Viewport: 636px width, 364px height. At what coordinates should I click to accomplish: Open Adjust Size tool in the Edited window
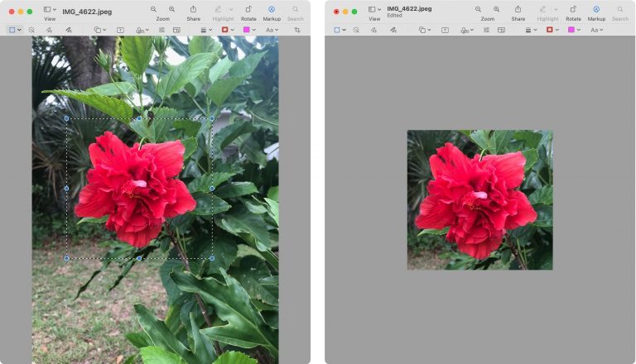pos(501,30)
